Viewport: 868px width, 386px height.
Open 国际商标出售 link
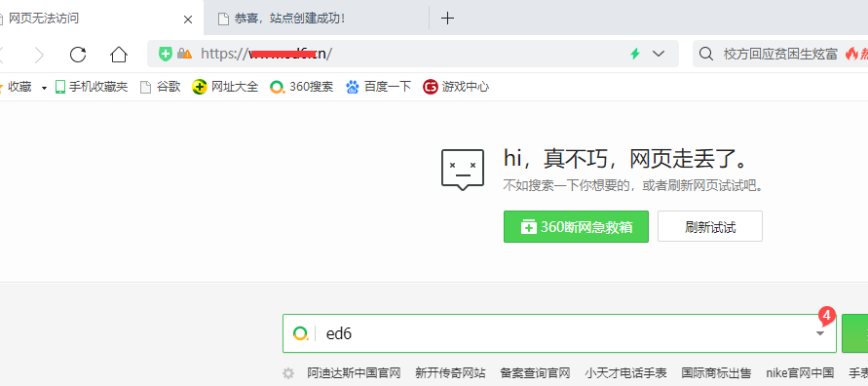tap(716, 372)
